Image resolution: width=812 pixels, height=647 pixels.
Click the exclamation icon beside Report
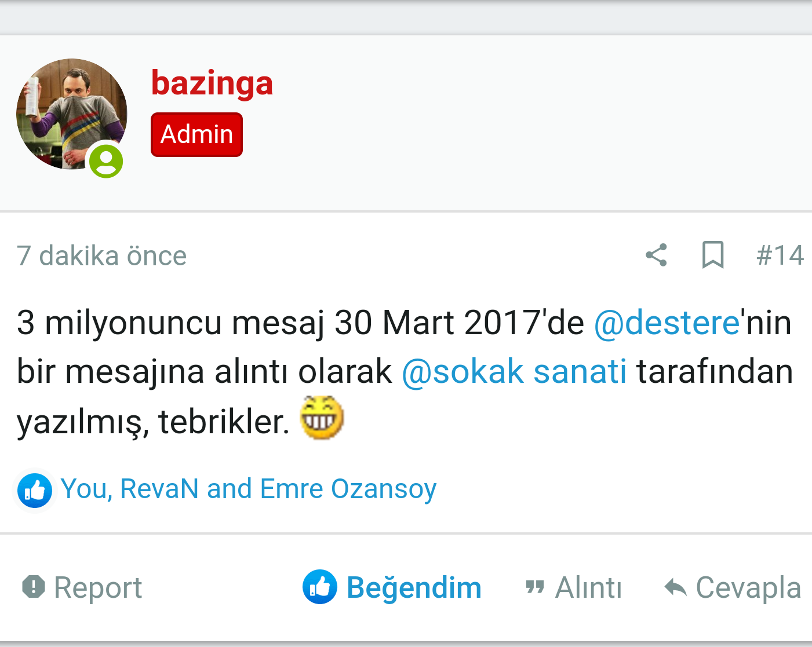point(34,587)
